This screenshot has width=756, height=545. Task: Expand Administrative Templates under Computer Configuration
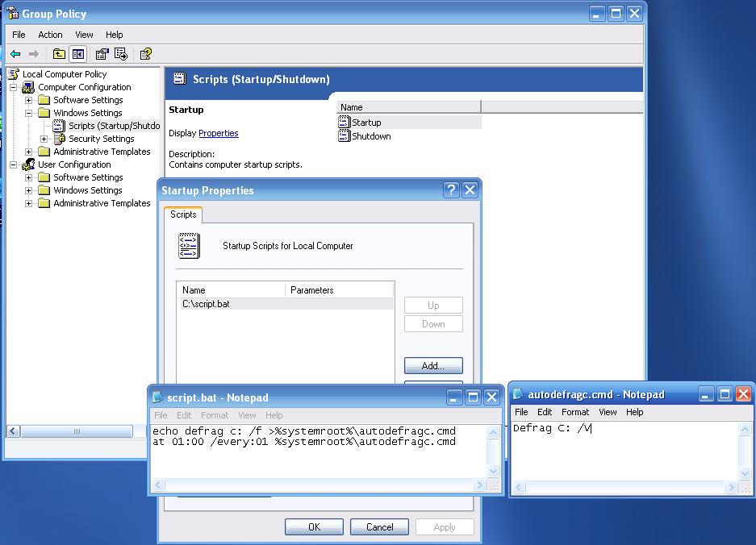(x=29, y=152)
